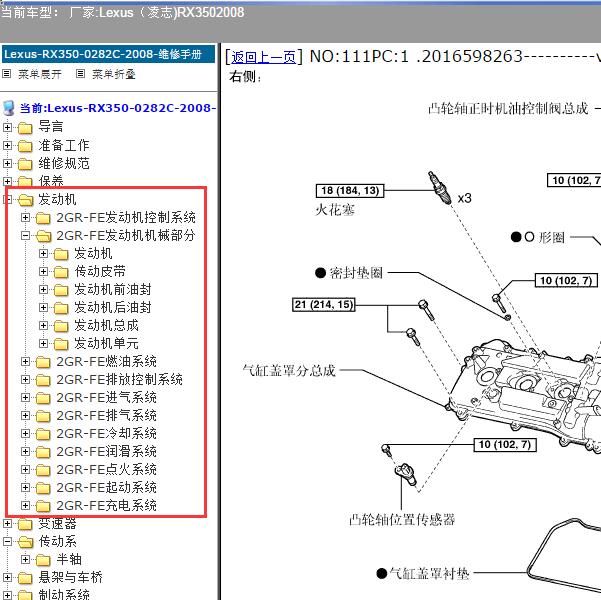Viewport: 601px width, 600px height.
Task: Expand the 2GR-FE充电系统 node
Action: coord(25,506)
